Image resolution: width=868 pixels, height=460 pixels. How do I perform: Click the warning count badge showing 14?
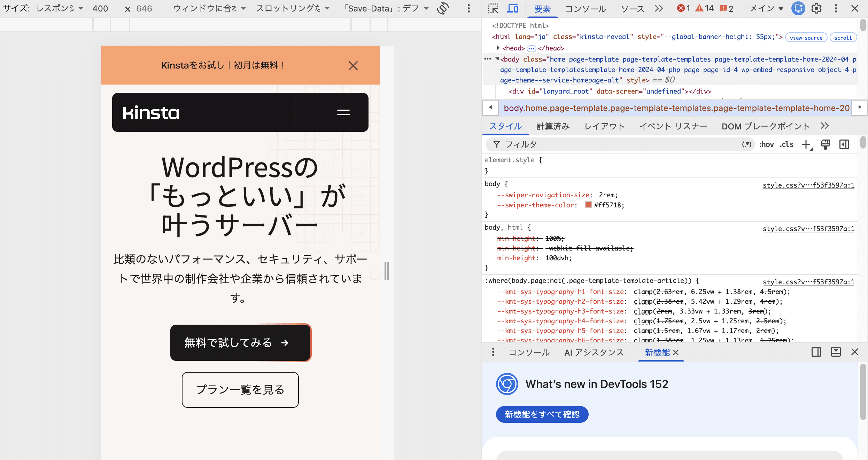click(x=704, y=8)
